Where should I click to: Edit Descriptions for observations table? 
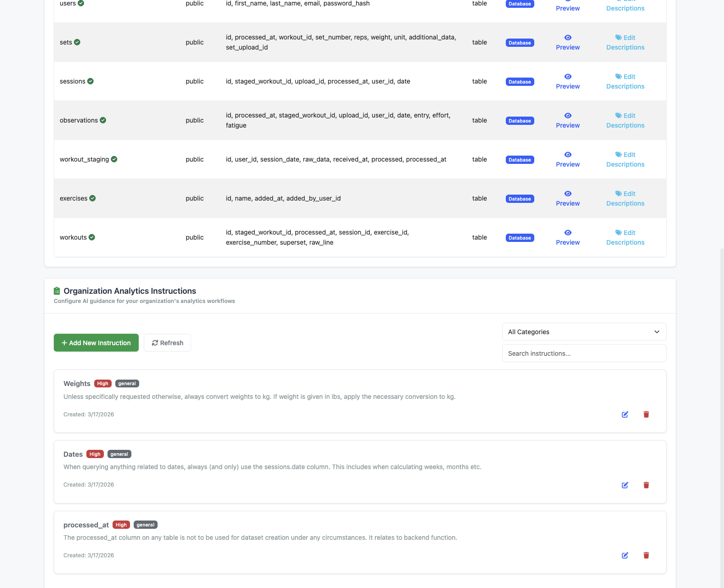tap(625, 121)
